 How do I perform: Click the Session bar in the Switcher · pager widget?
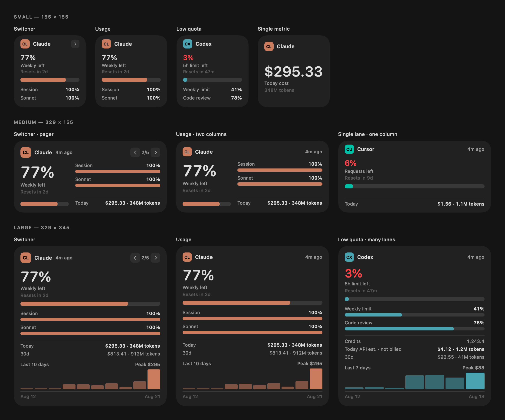tap(118, 171)
